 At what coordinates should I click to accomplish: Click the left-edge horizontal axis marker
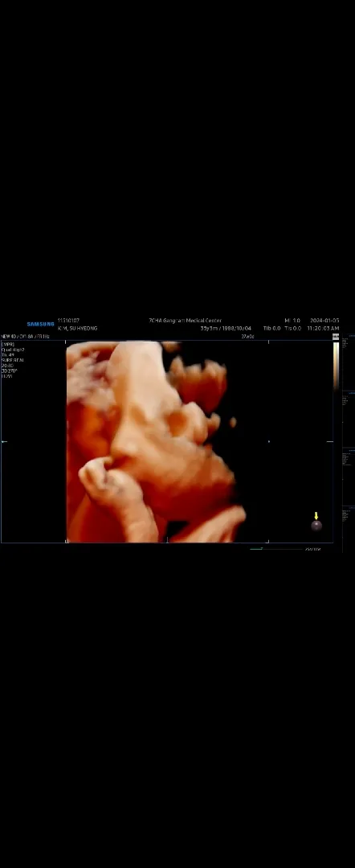coord(5,441)
